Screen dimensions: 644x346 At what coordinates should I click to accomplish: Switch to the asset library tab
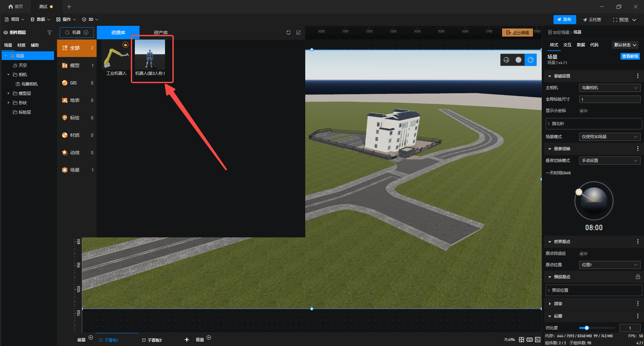click(161, 33)
